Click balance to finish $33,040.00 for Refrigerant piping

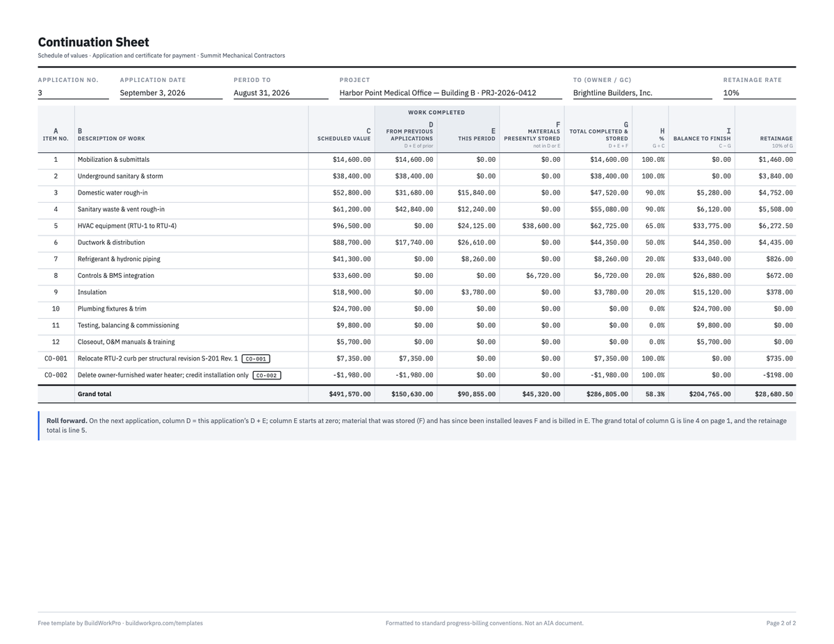tap(712, 259)
